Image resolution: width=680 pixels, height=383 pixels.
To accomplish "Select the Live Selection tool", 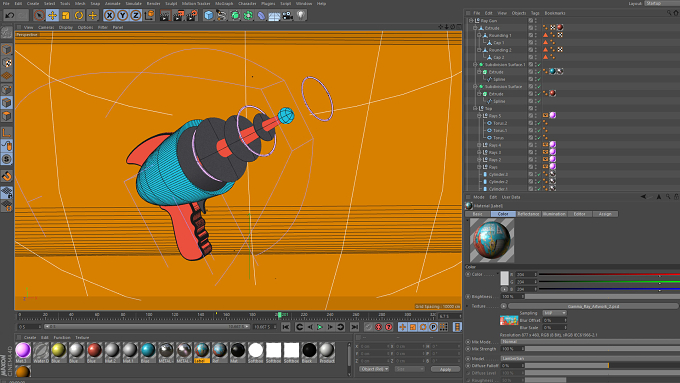I will 39,16.
